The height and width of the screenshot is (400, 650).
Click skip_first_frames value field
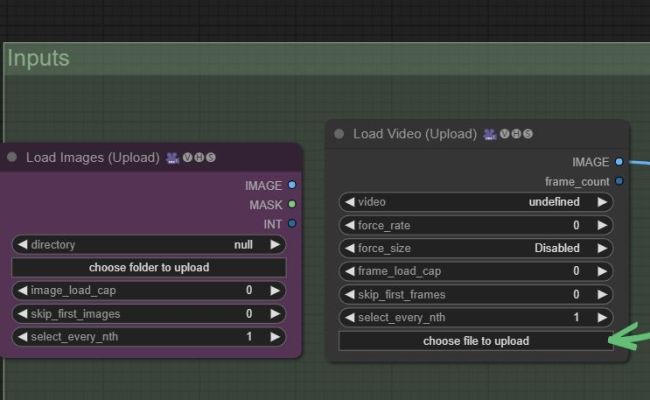click(x=475, y=294)
